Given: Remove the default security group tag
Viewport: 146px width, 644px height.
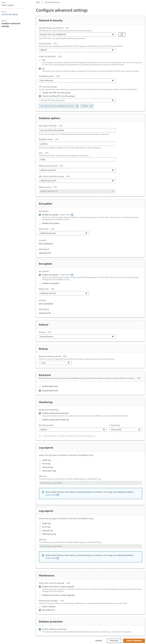Looking at the screenshot, I should (91, 106).
